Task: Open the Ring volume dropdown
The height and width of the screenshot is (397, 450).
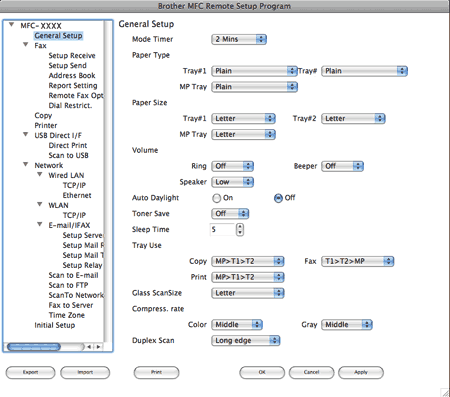Action: [x=232, y=166]
